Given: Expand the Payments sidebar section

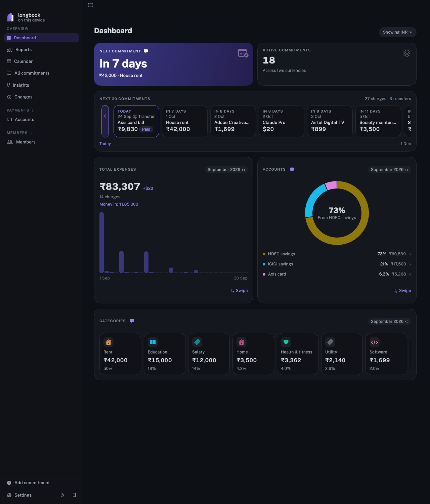Looking at the screenshot, I should tap(20, 110).
